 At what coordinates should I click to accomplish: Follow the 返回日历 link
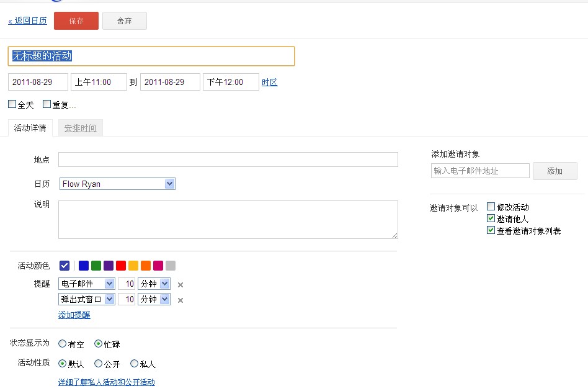point(28,21)
